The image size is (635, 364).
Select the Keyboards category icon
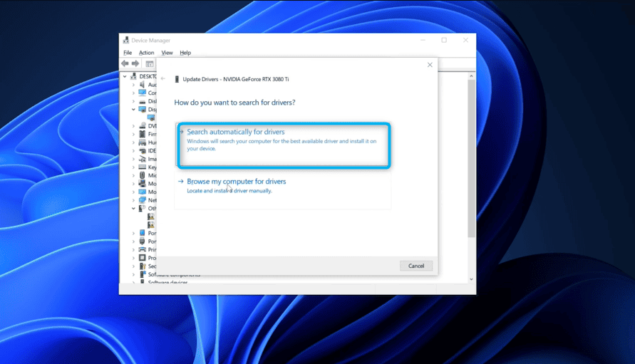142,167
